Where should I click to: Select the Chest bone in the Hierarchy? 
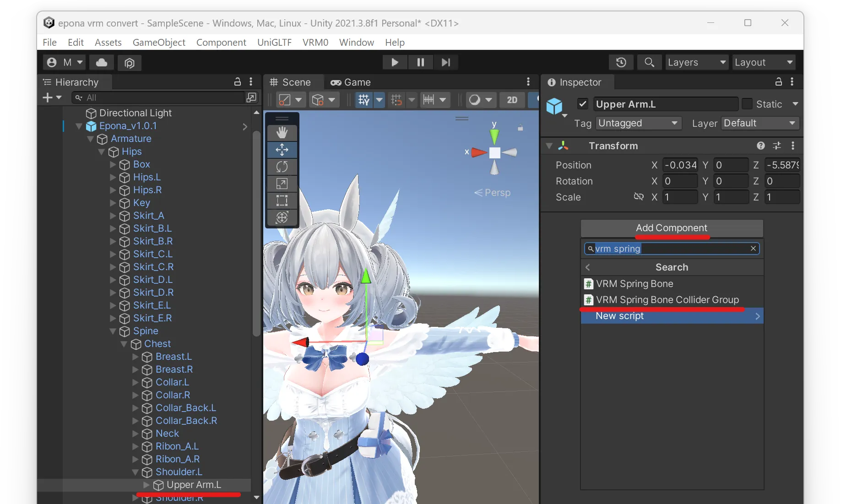[157, 344]
